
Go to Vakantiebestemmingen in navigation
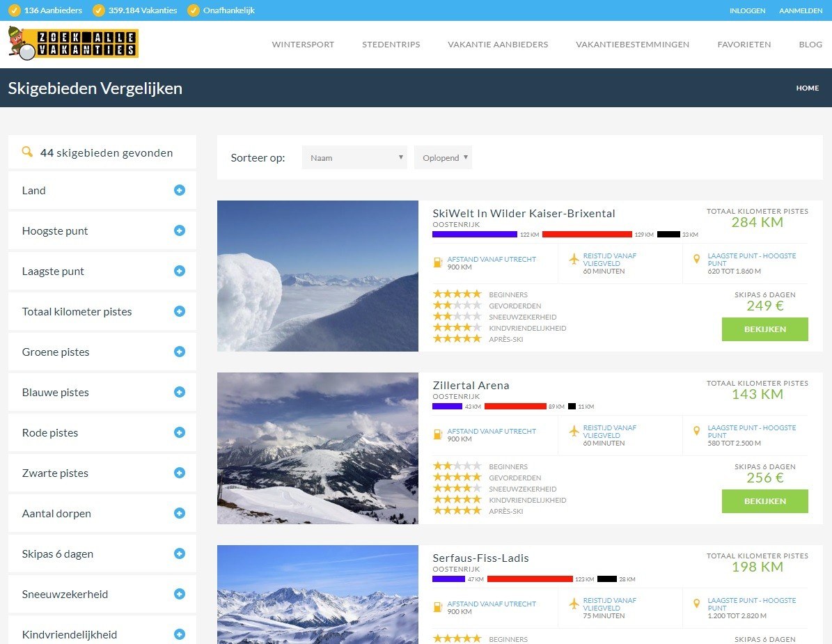[x=632, y=45]
